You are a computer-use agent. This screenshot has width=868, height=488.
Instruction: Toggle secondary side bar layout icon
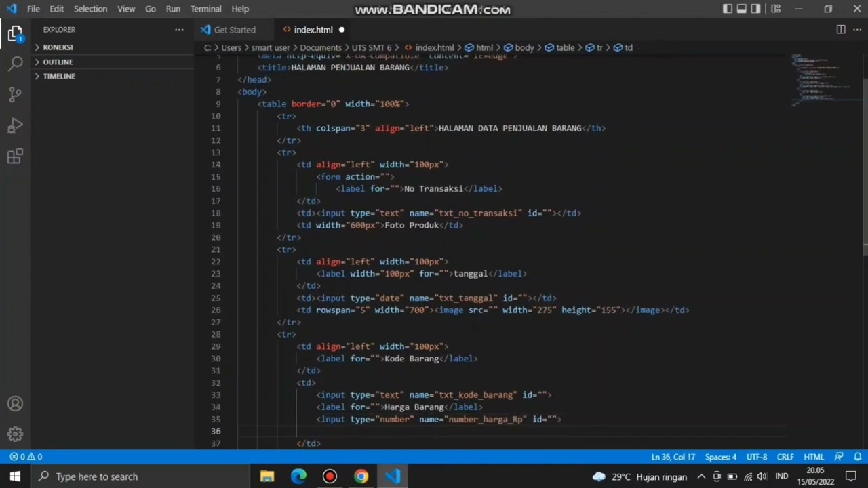click(756, 9)
